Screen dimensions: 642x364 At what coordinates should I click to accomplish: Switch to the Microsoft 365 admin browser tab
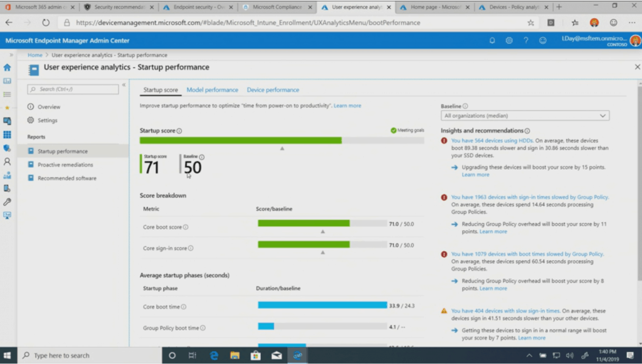[38, 7]
